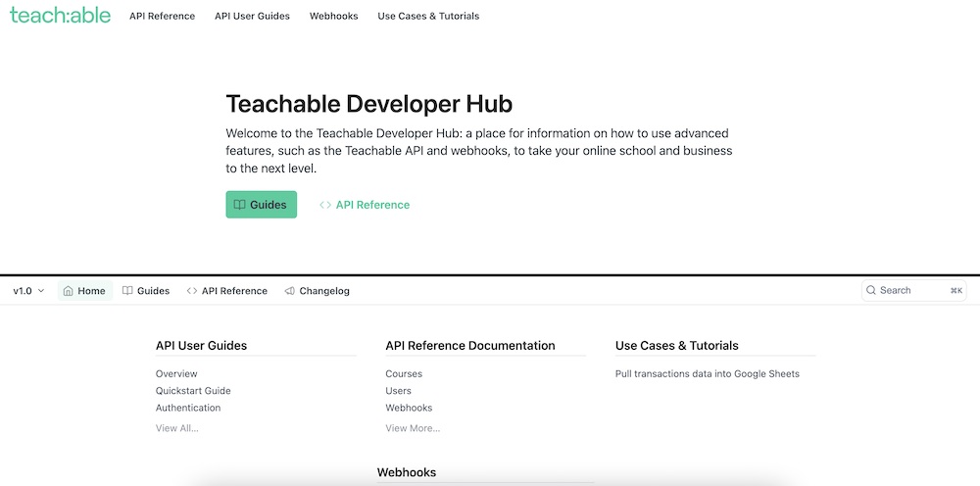The image size is (980, 486).
Task: Click the megaphone icon in the Changelog tab
Action: click(x=289, y=291)
